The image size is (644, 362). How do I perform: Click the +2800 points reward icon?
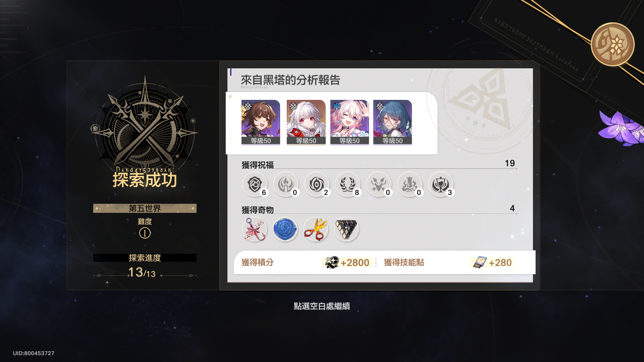[x=332, y=262]
